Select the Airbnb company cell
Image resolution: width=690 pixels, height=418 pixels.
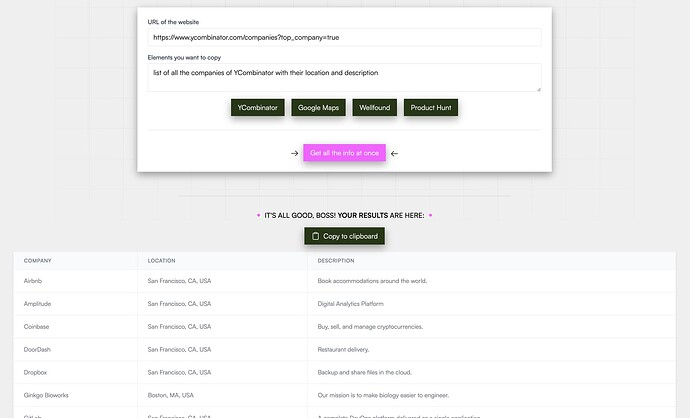(33, 281)
